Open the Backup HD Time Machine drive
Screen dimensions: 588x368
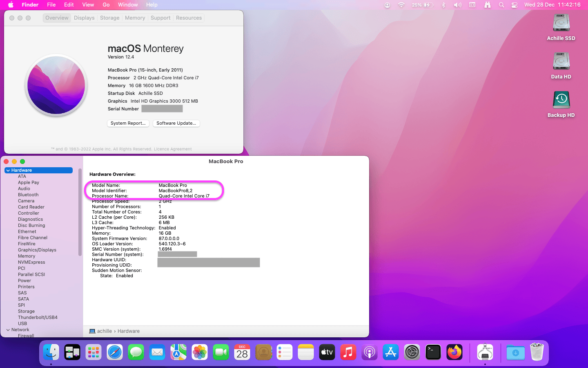[561, 100]
